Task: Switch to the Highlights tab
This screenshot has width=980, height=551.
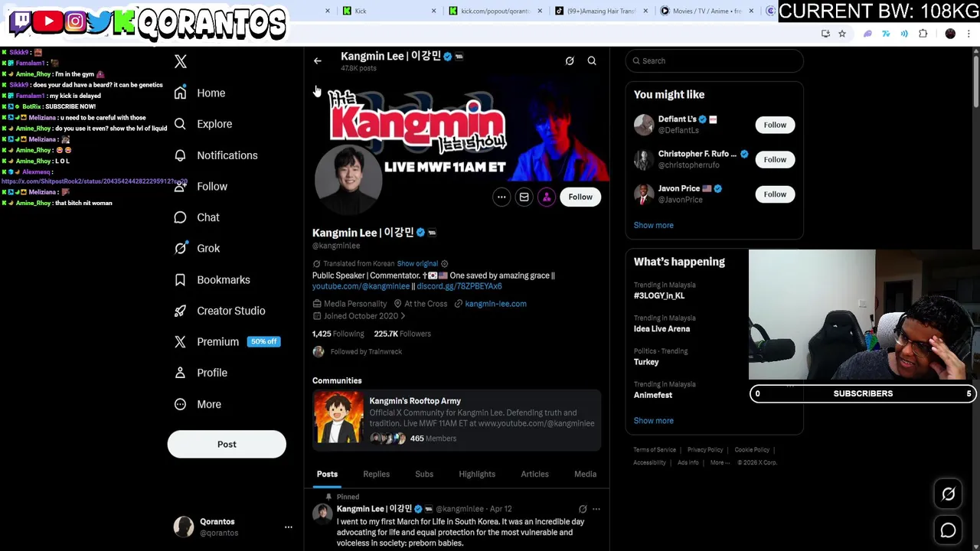Action: pos(477,474)
